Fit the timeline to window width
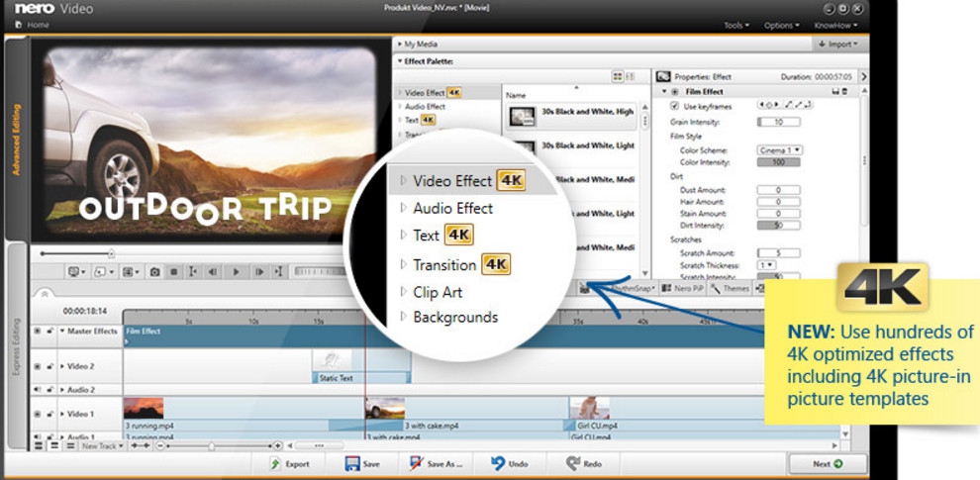This screenshot has width=980, height=480. [x=141, y=445]
